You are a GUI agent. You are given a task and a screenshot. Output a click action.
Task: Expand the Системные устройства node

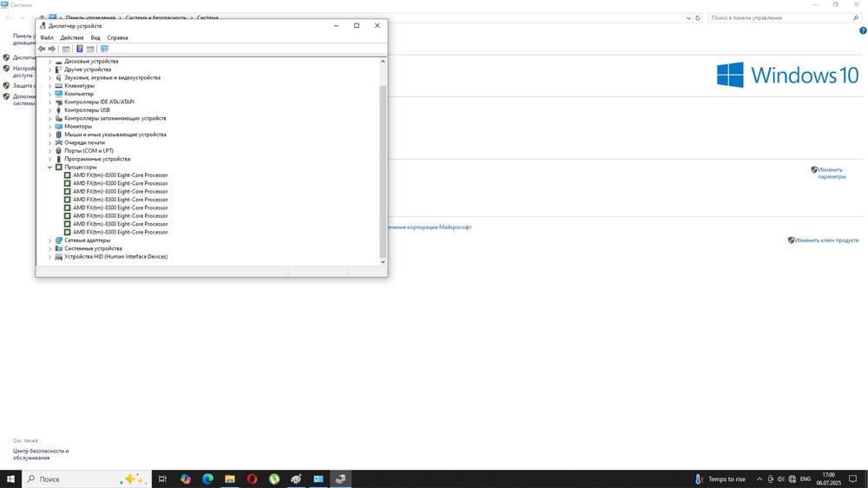tap(49, 248)
